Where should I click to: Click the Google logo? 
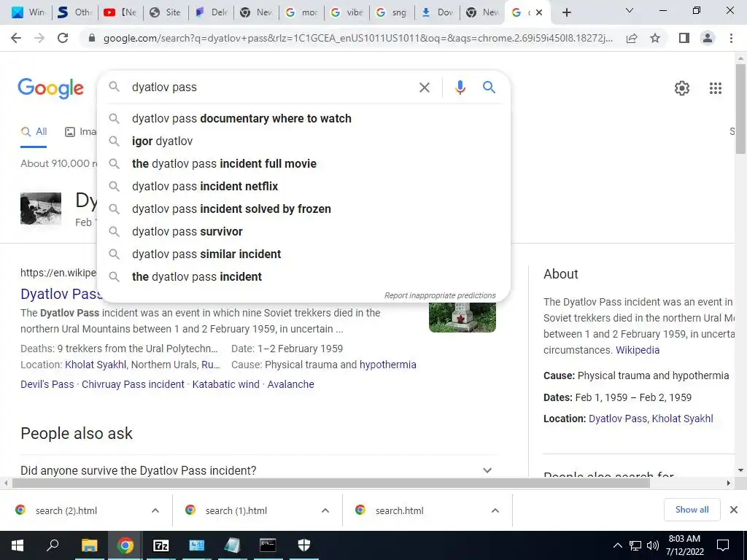(50, 88)
